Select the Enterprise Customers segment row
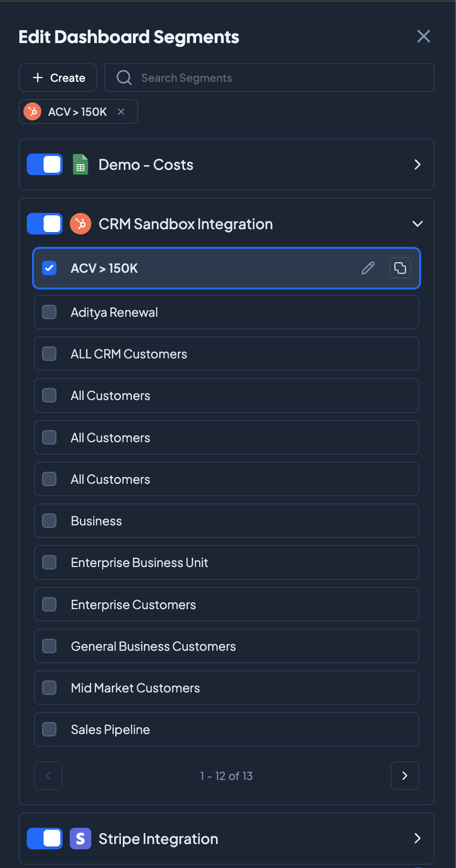456x868 pixels. point(227,604)
